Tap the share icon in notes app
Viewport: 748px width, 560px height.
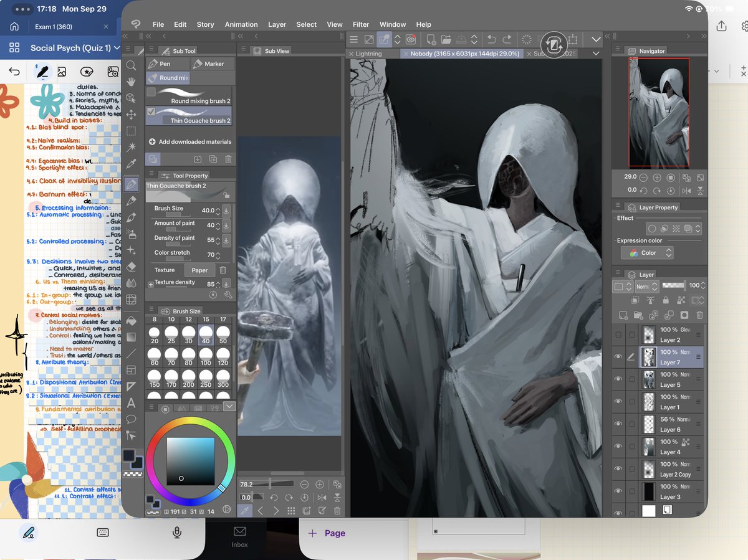click(x=721, y=26)
